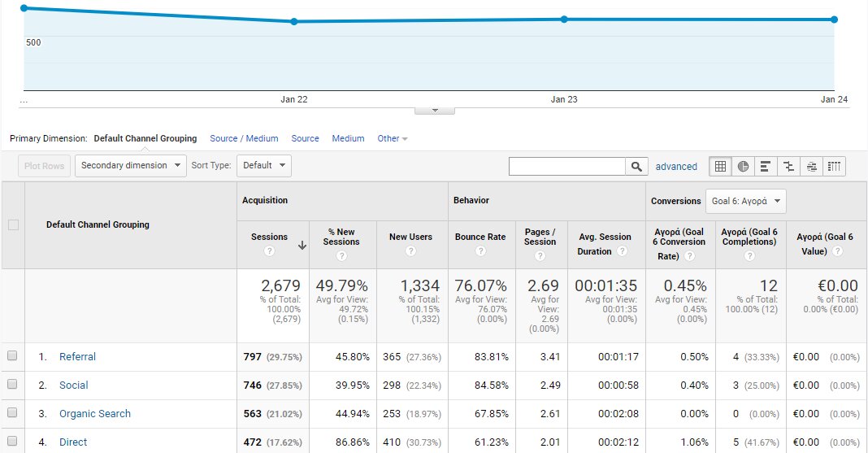Select the Medium primary dimension
Screen dimensions: 868x453
[348, 139]
